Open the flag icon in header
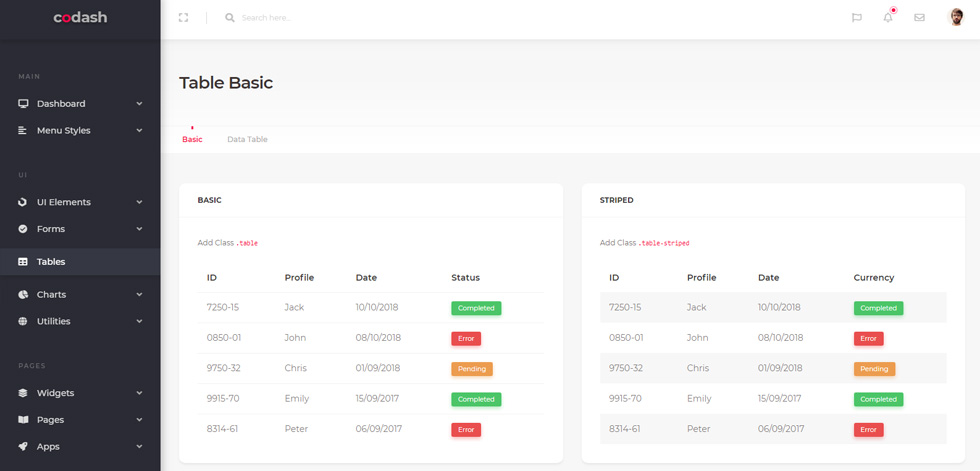The height and width of the screenshot is (471, 980). coord(857,18)
